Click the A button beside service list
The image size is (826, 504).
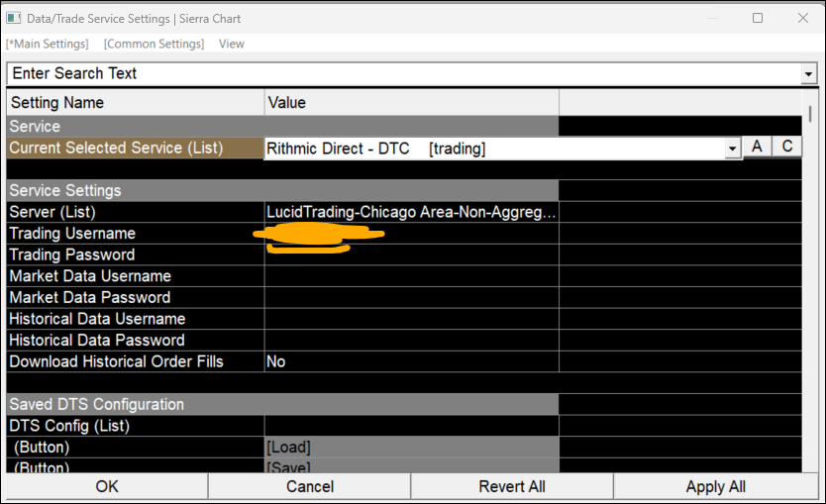point(757,147)
